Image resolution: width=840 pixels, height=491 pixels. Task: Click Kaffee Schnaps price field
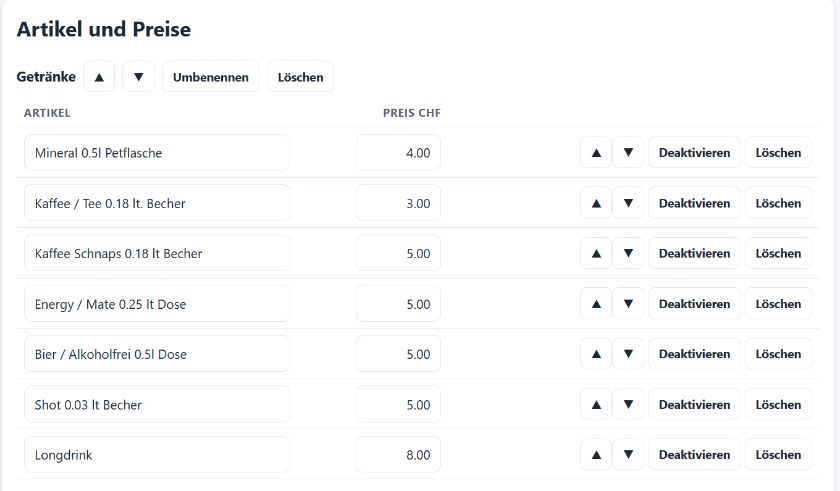tap(398, 253)
